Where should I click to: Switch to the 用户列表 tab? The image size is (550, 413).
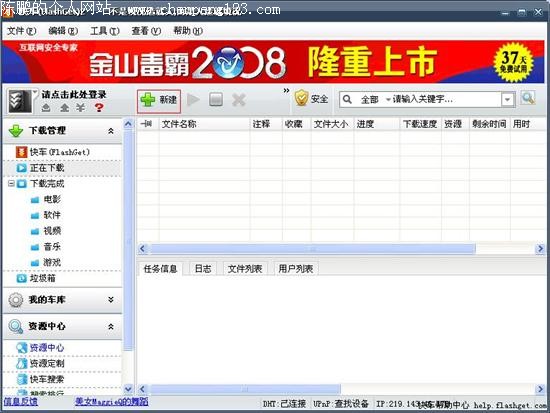pos(296,269)
